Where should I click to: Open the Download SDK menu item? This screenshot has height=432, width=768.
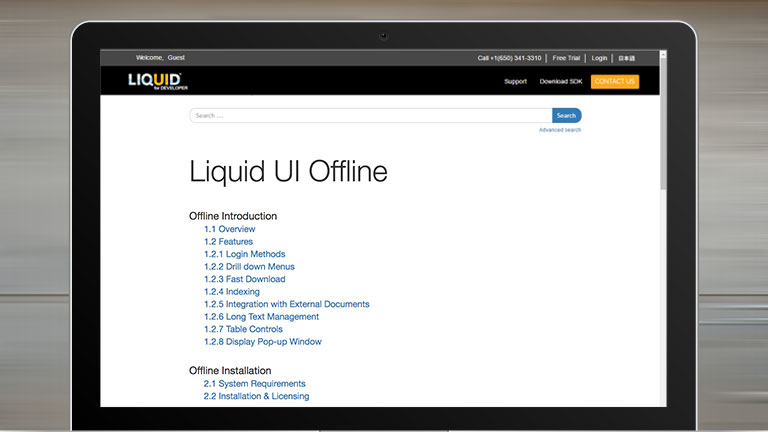click(x=560, y=81)
